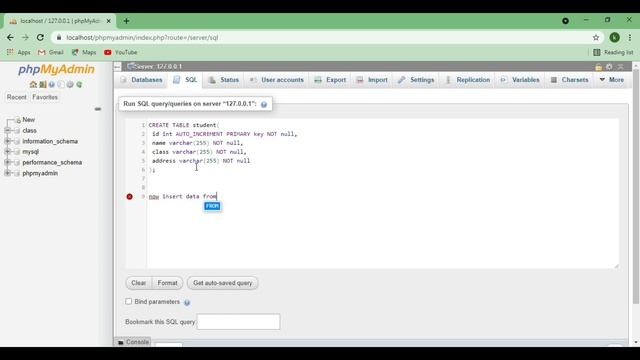640x360 pixels.
Task: Focus the Bookmark this SQL query field
Action: point(238,322)
